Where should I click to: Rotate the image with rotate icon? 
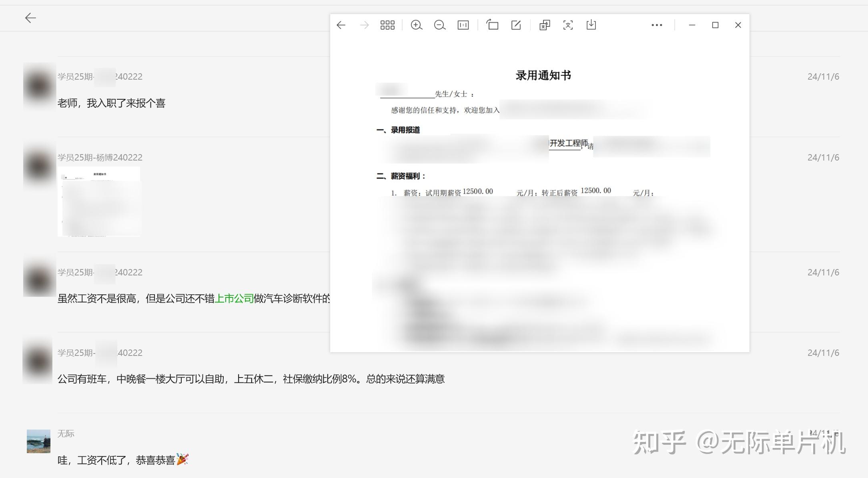point(492,25)
